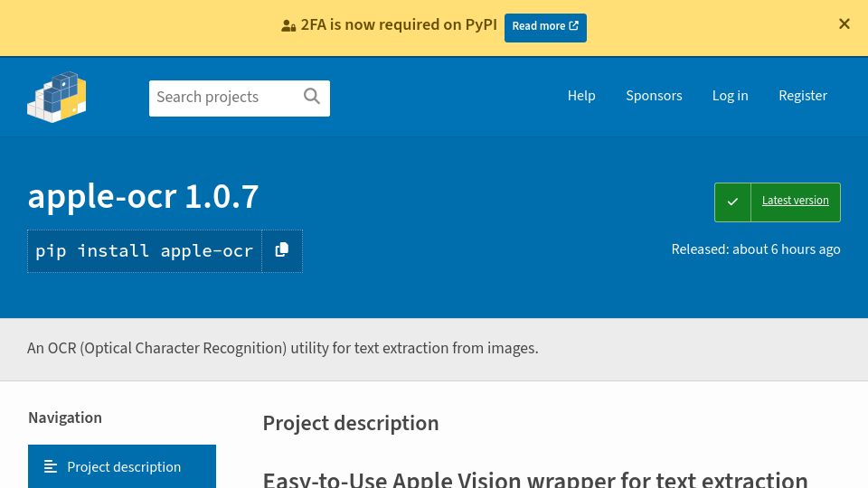Click the Latest version link
Image resolution: width=868 pixels, height=488 pixels.
tap(795, 201)
